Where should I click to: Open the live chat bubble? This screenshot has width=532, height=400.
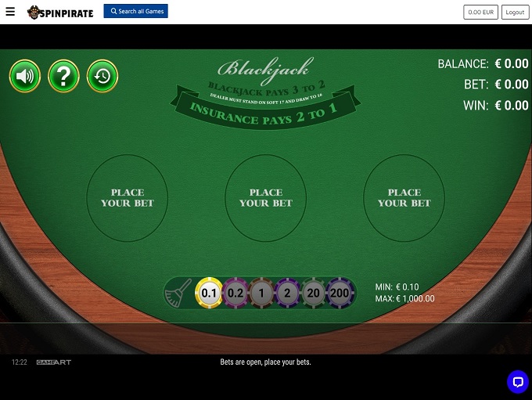coord(518,382)
